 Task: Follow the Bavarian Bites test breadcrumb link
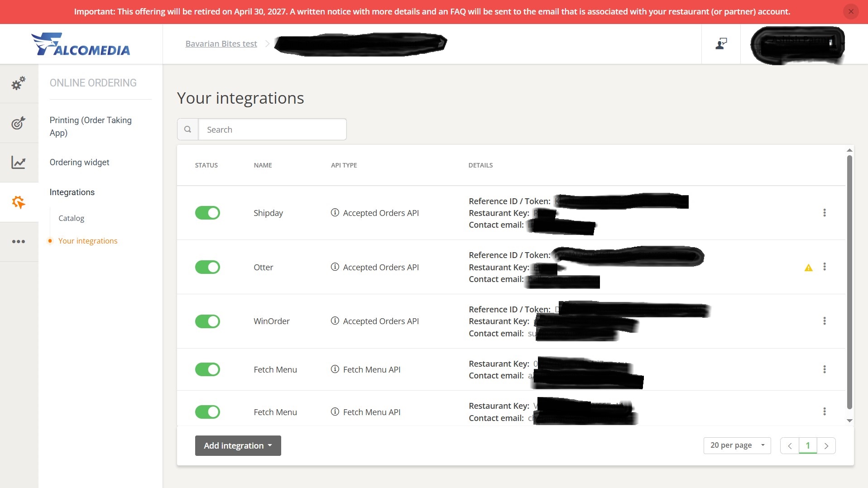click(221, 43)
